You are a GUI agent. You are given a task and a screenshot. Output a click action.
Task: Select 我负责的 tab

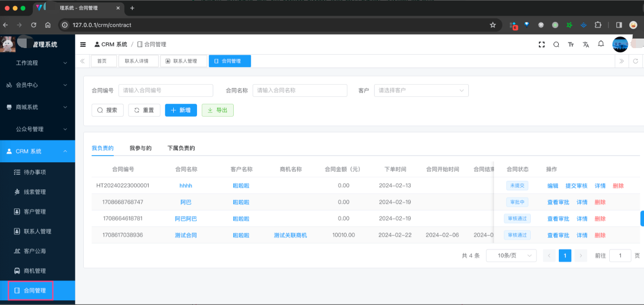coord(102,148)
